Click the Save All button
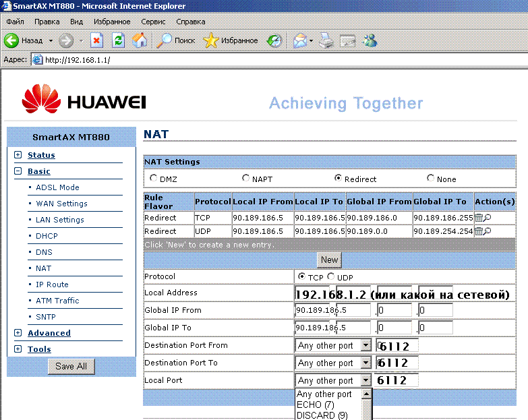Viewport: 528px width, 420px height. tap(71, 366)
